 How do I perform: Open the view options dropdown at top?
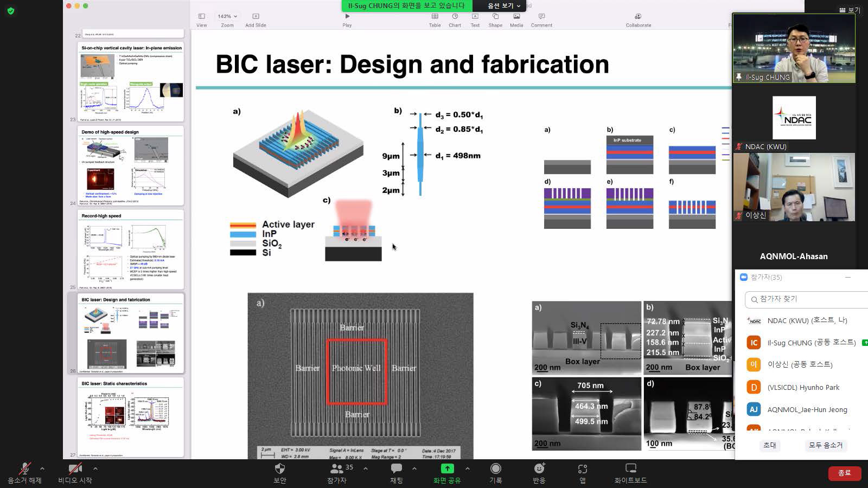pos(503,5)
